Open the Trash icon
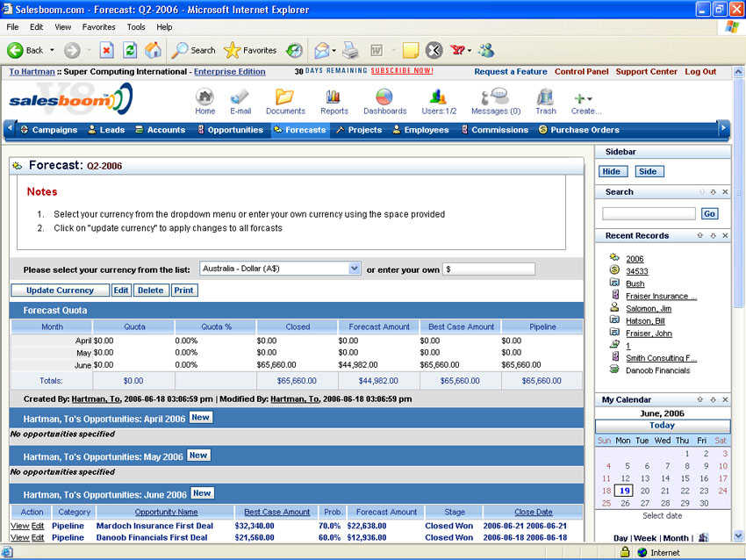The height and width of the screenshot is (560, 746). [545, 98]
